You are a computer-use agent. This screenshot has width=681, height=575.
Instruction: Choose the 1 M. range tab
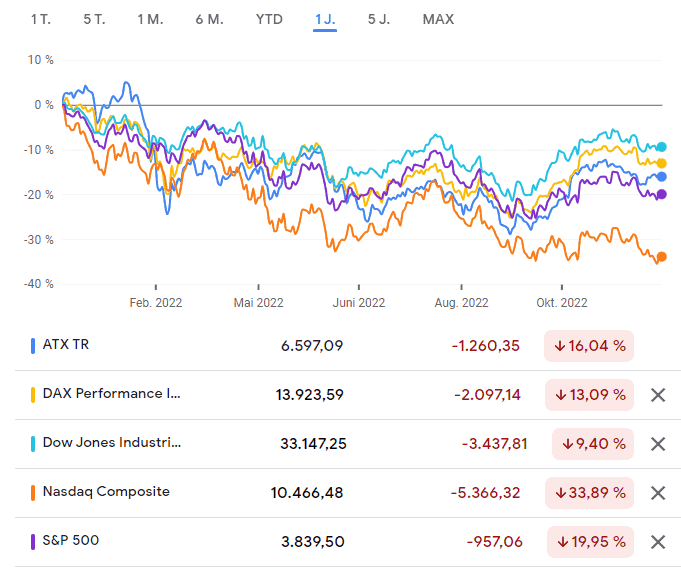click(x=150, y=20)
